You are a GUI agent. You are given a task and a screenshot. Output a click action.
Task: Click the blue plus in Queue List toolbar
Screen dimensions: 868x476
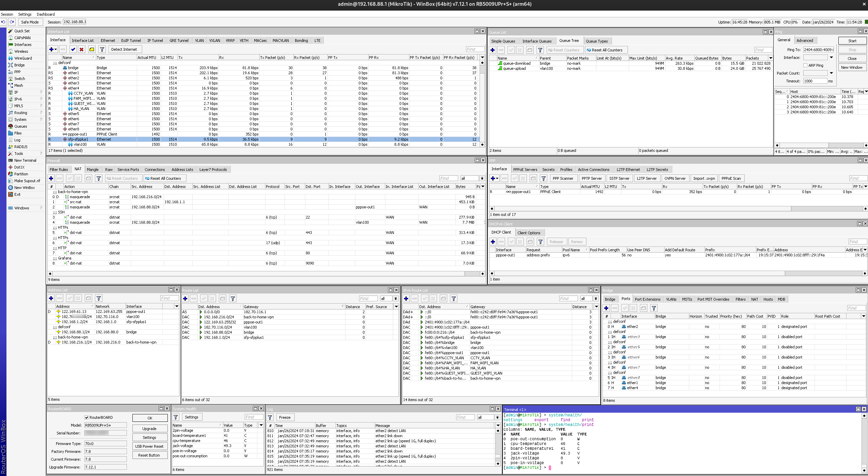coord(493,50)
